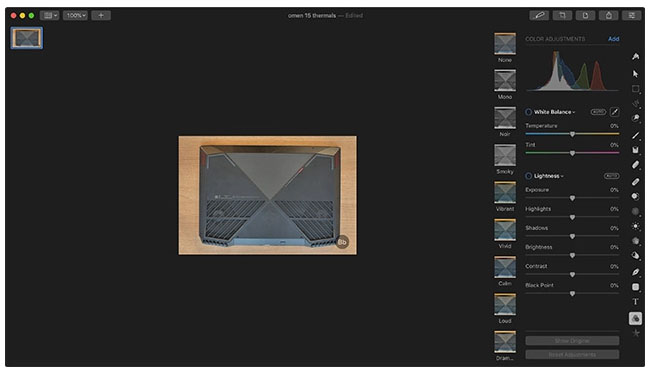Click the Temperature slider handle

tap(572, 134)
